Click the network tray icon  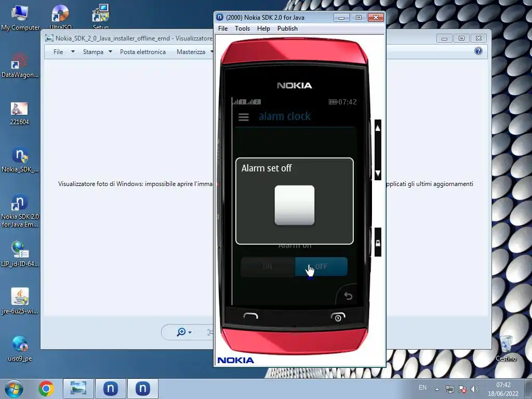450,390
